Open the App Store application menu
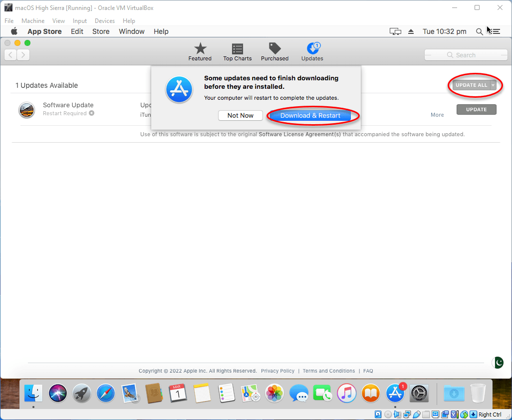 click(44, 31)
